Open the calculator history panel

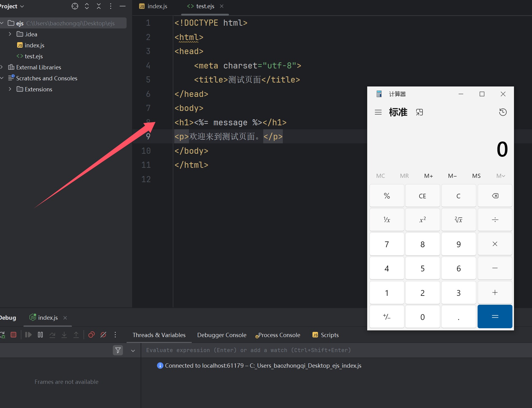503,112
